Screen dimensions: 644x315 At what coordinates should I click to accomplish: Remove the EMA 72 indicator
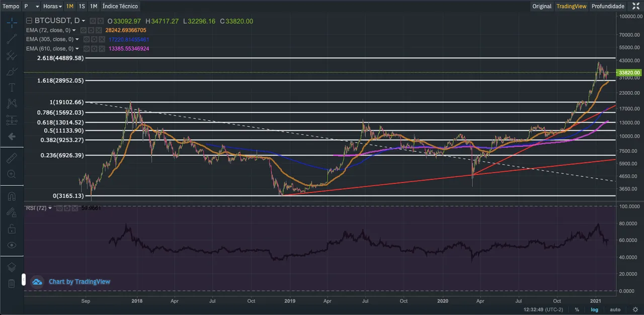point(99,30)
